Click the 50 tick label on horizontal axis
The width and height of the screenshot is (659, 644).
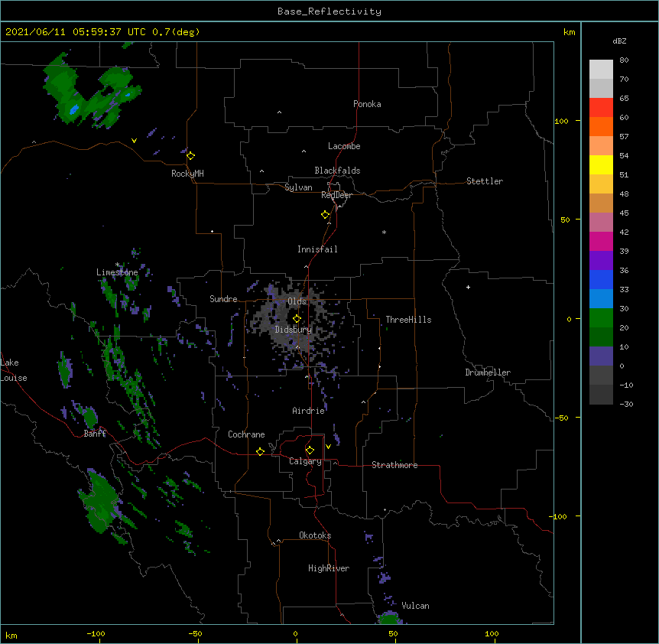click(x=393, y=633)
